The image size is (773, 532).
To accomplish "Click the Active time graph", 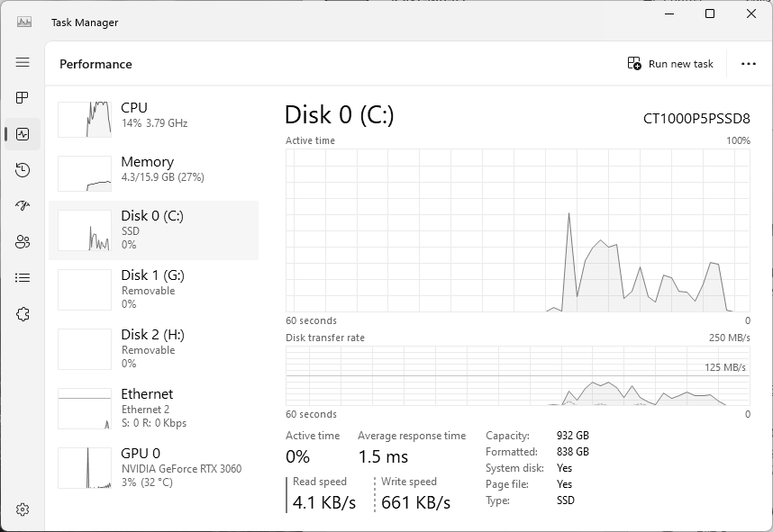I will [x=518, y=230].
